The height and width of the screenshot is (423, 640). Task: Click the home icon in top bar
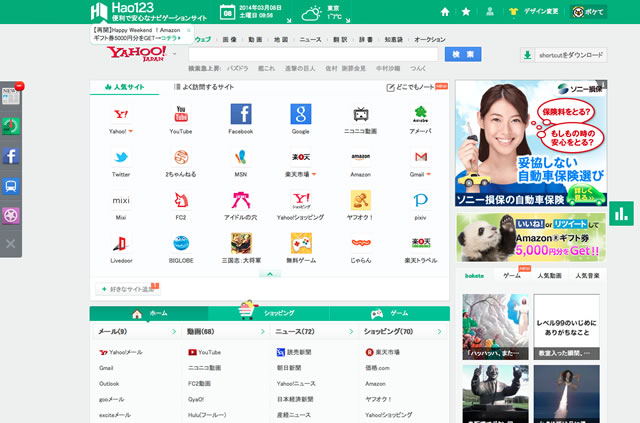(445, 12)
